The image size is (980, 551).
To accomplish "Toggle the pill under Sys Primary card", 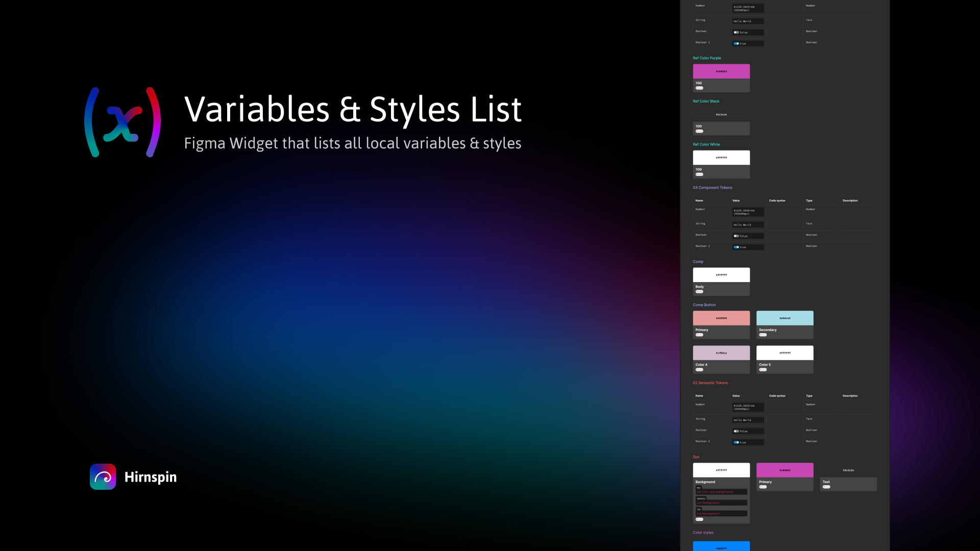I will click(763, 487).
